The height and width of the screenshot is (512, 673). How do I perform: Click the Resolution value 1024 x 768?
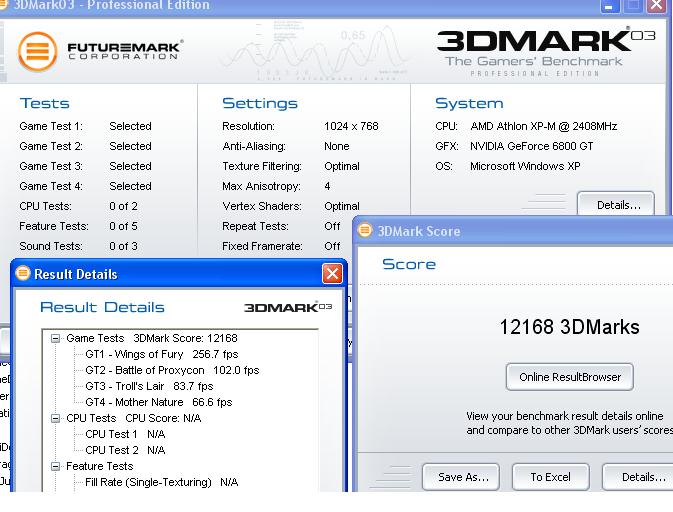click(x=351, y=126)
